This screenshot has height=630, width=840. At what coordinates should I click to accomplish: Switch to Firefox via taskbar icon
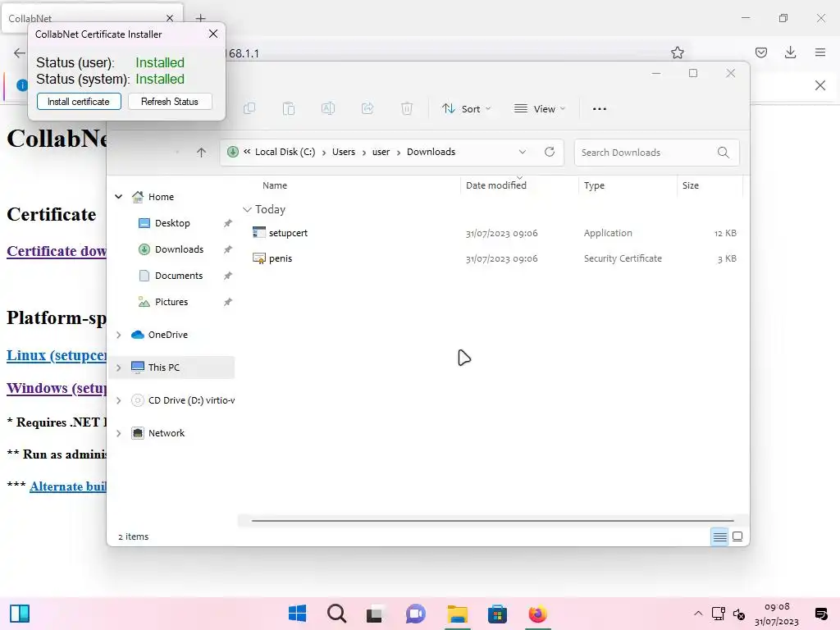537,614
